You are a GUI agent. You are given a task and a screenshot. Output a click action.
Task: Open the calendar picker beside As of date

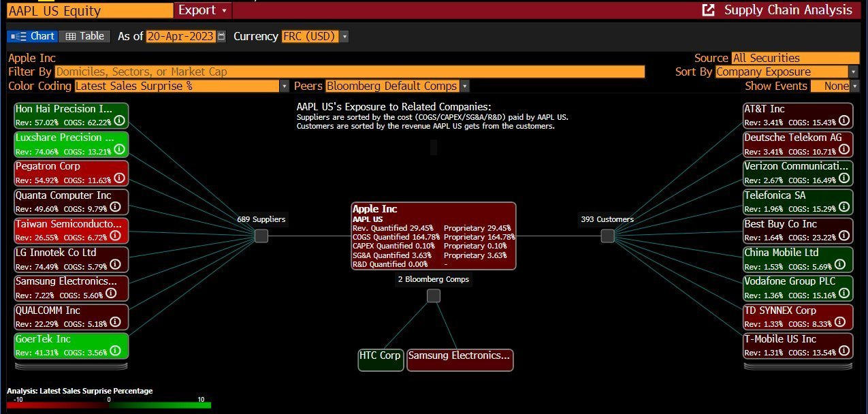pyautogui.click(x=221, y=37)
